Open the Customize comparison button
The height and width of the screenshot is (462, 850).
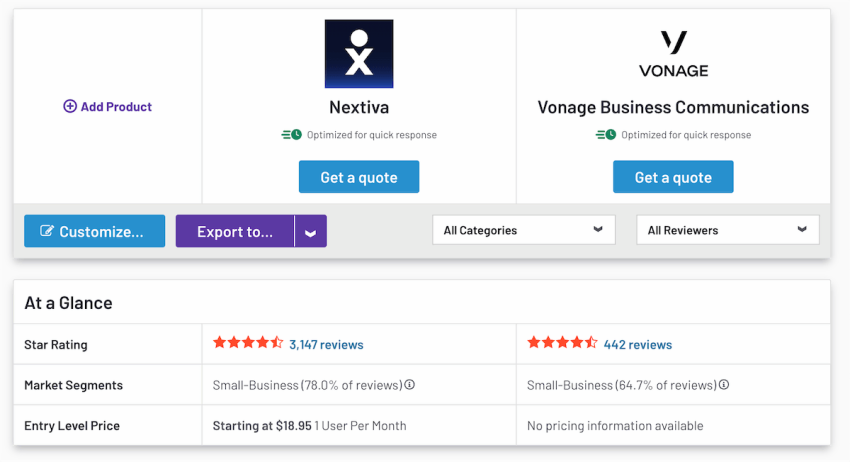tap(94, 231)
